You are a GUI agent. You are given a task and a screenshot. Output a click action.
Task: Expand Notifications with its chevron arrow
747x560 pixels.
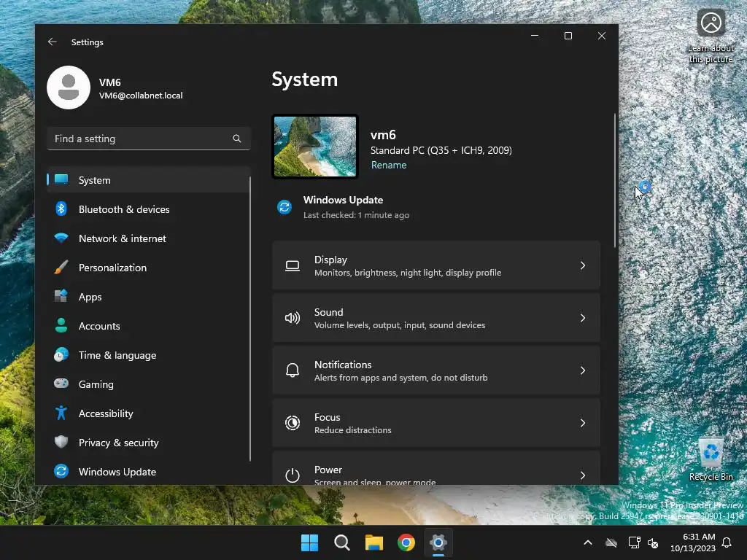pyautogui.click(x=583, y=370)
